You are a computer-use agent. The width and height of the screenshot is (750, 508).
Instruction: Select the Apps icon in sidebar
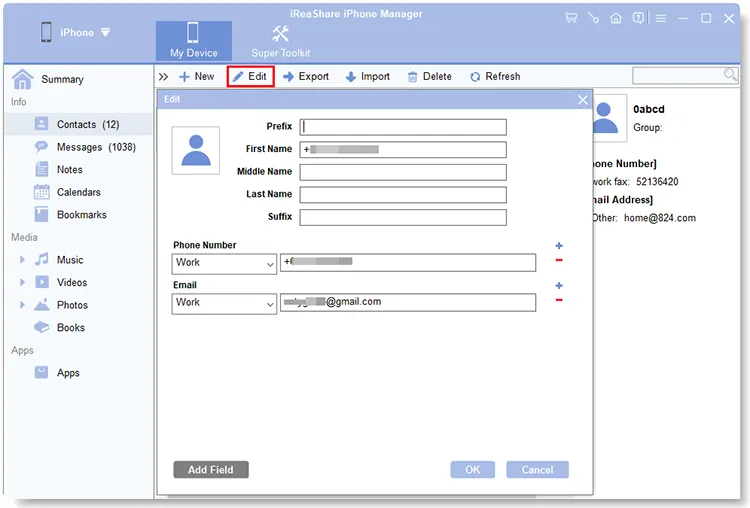coord(42,372)
